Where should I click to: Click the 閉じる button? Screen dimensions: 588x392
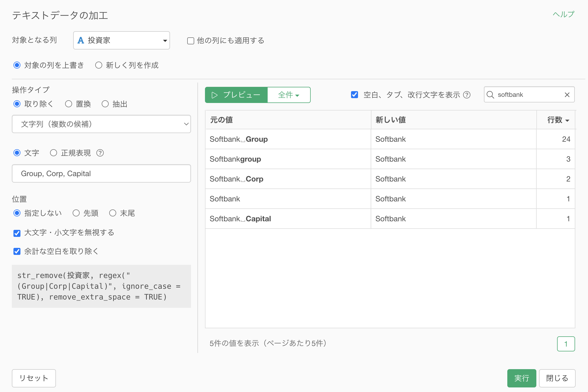[557, 378]
